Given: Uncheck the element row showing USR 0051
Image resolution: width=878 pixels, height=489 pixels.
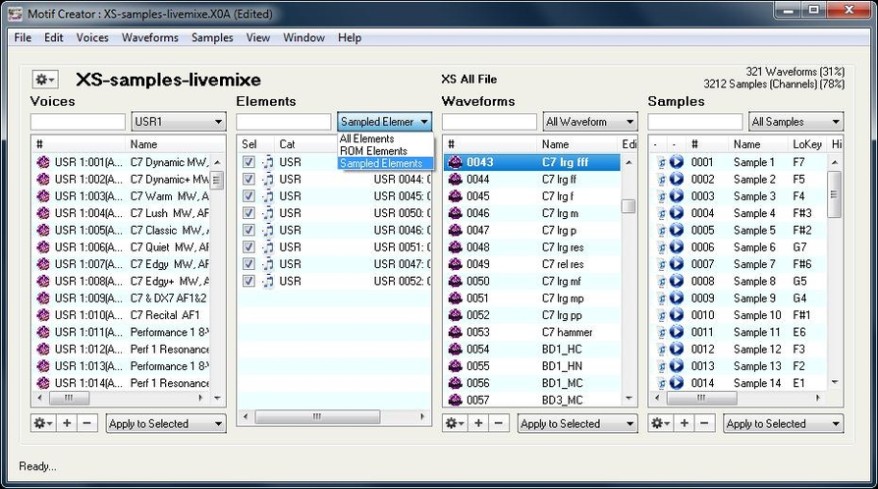Looking at the screenshot, I should 249,247.
